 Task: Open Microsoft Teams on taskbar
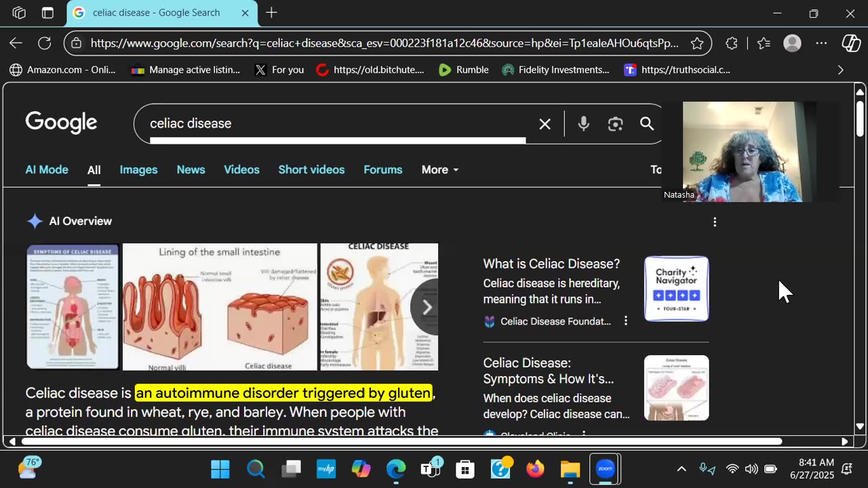tap(431, 469)
